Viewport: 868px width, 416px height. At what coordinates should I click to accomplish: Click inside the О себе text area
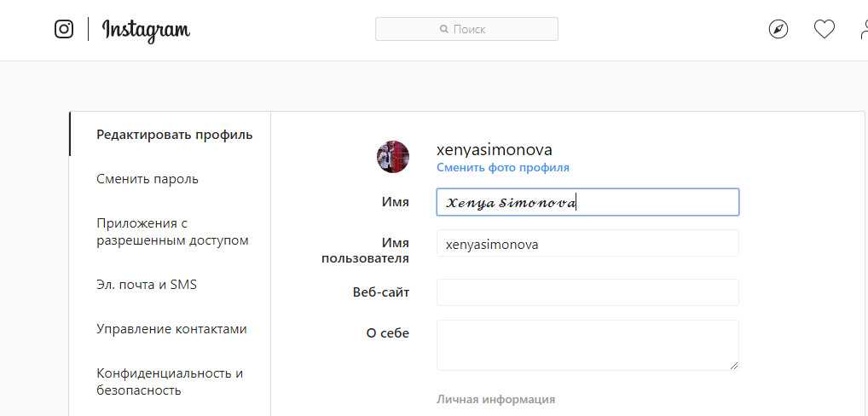587,344
